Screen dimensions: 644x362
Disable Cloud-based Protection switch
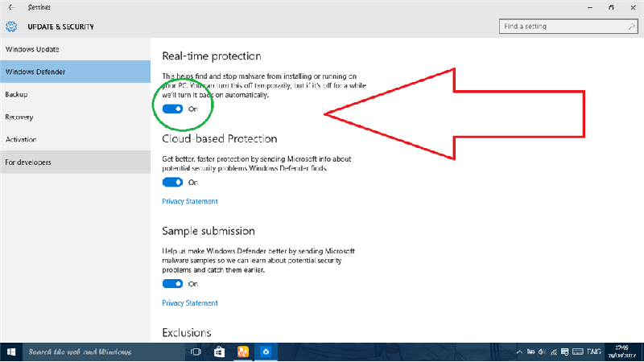(x=172, y=183)
